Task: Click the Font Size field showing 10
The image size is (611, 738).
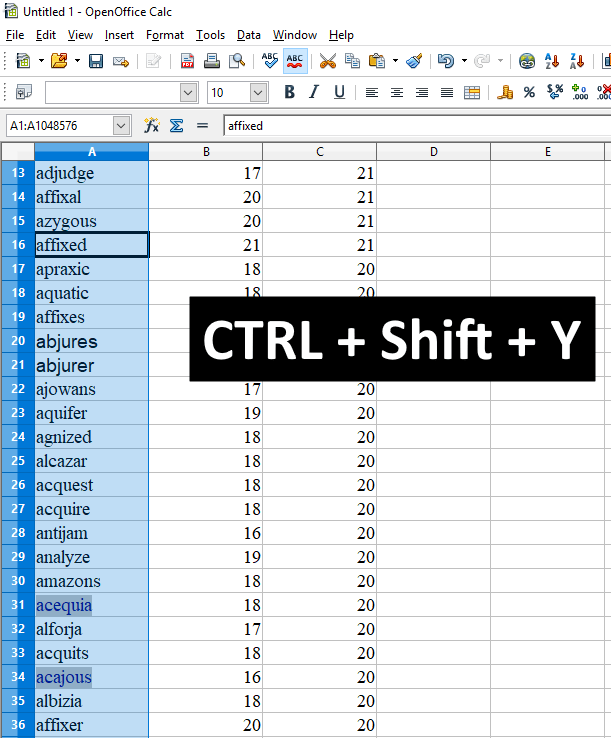Action: (228, 93)
